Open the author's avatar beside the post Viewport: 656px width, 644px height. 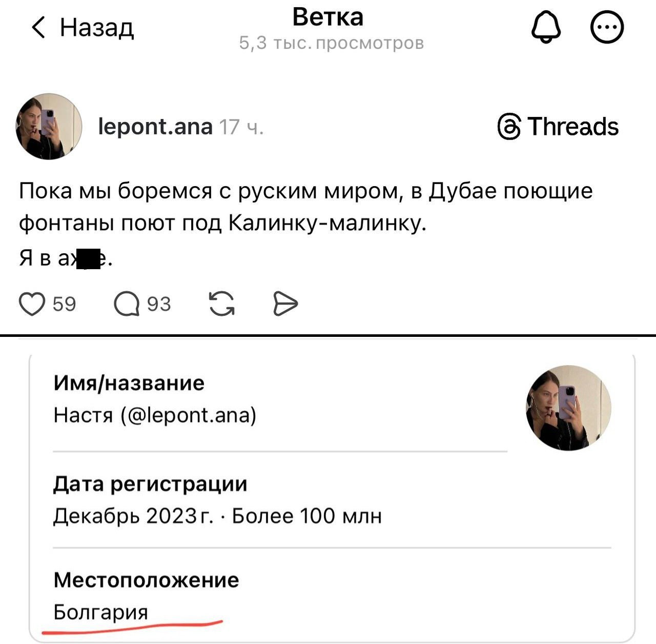pos(49,127)
